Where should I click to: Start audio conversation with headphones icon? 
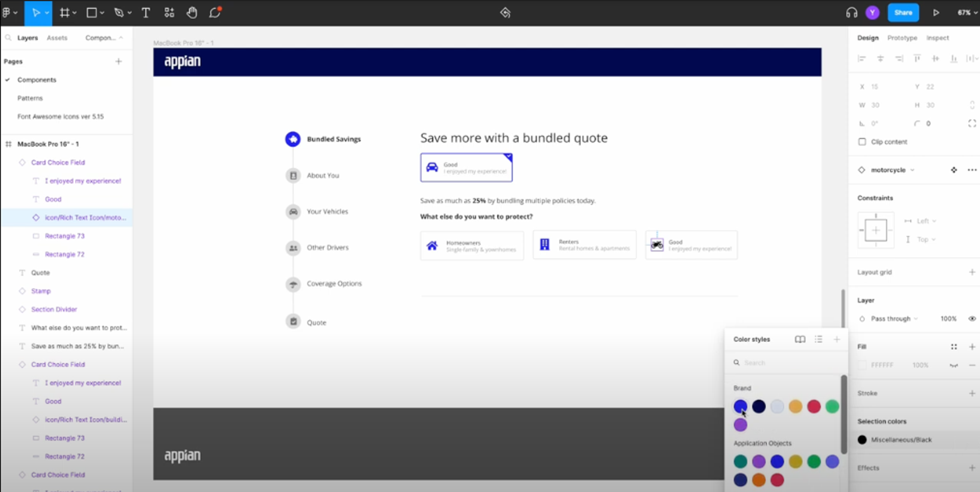[x=852, y=13]
